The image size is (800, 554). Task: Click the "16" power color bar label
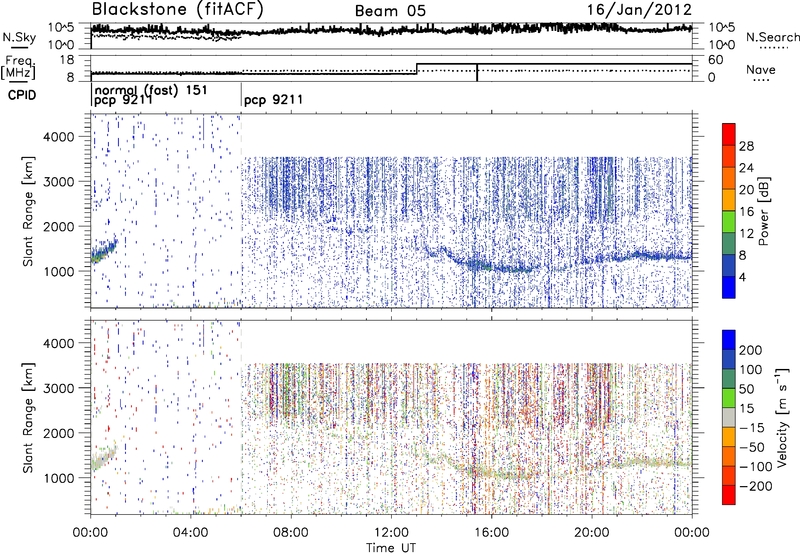click(x=746, y=212)
